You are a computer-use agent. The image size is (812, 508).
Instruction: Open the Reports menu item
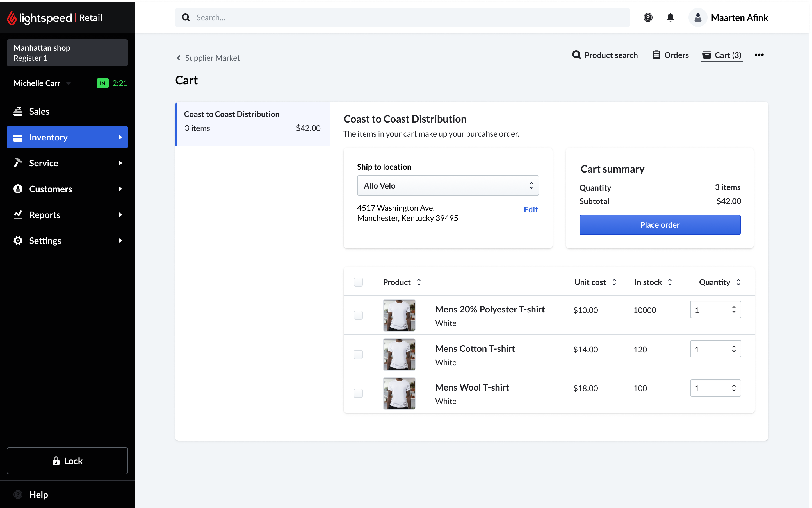[x=67, y=215]
